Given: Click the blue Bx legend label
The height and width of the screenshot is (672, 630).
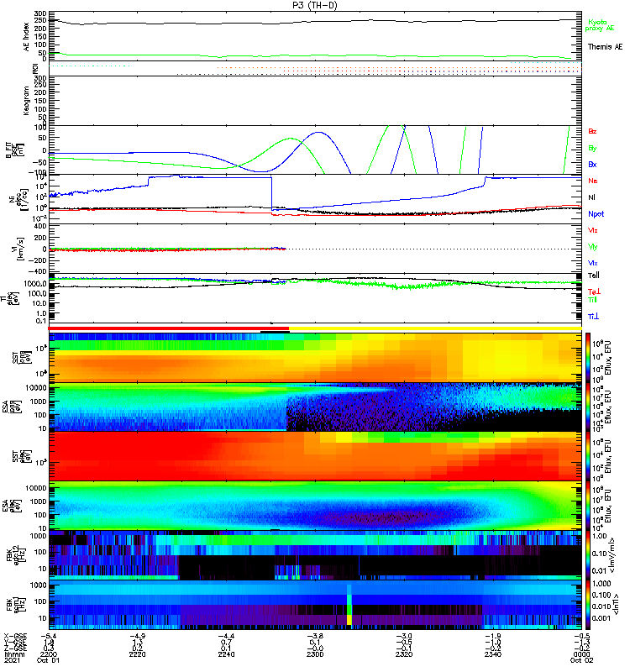Looking at the screenshot, I should (592, 164).
